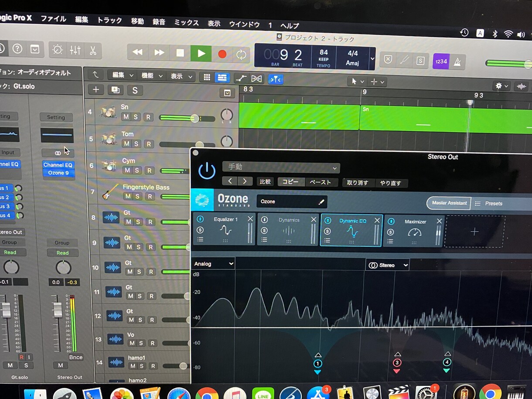532x399 pixels.
Task: Toggle the cycle loop button
Action: (241, 54)
